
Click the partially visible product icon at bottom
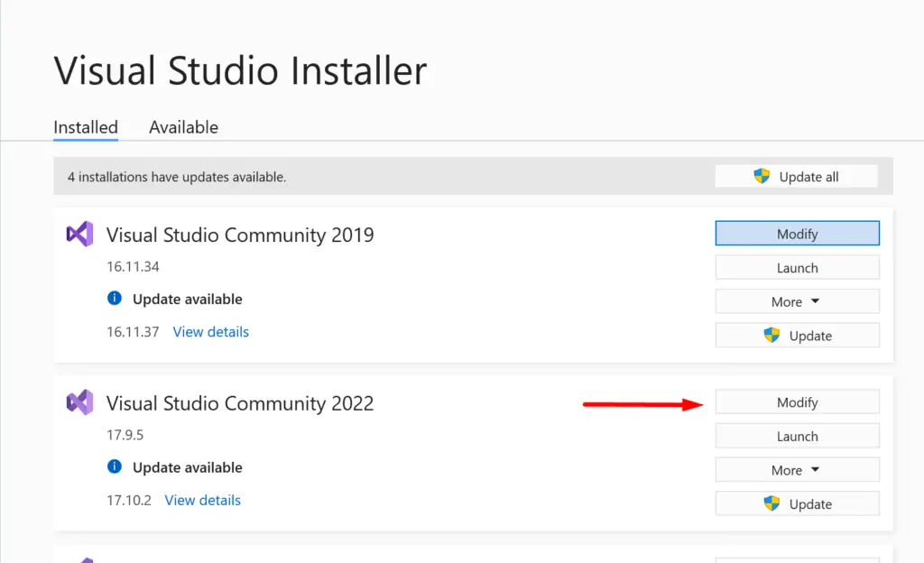[x=86, y=559]
